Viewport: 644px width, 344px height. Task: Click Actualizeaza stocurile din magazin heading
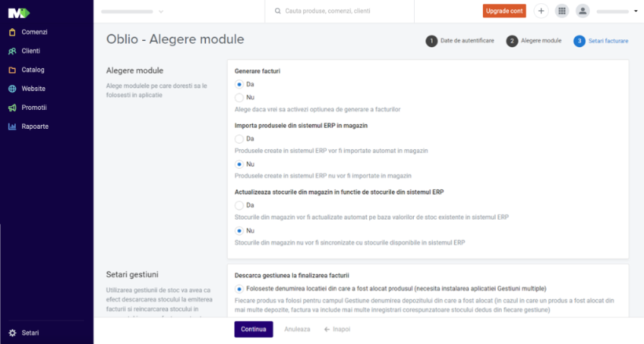pos(339,192)
